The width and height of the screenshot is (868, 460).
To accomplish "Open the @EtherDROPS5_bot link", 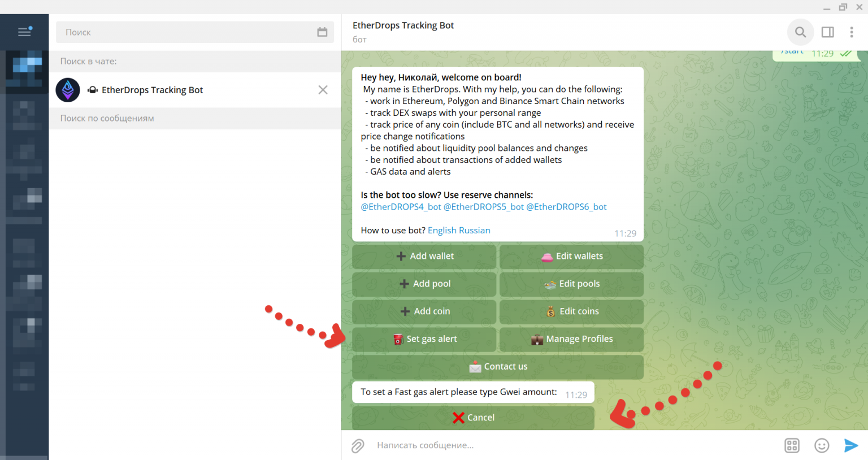I will point(484,207).
